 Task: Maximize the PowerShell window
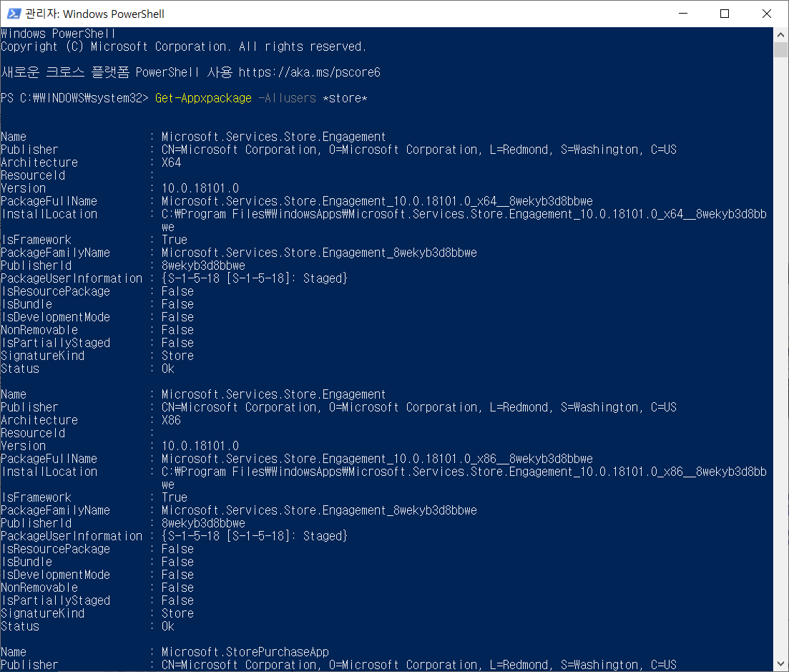point(725,14)
